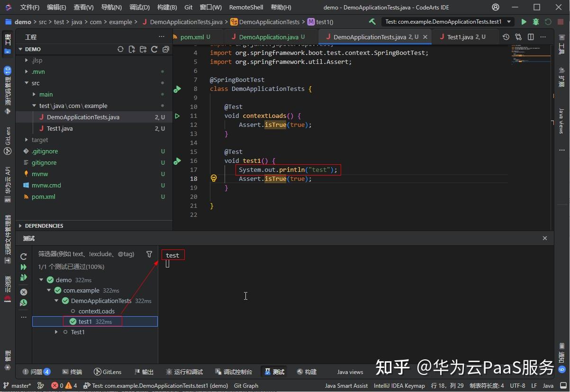Create new file via explorer header icon

(x=132, y=49)
